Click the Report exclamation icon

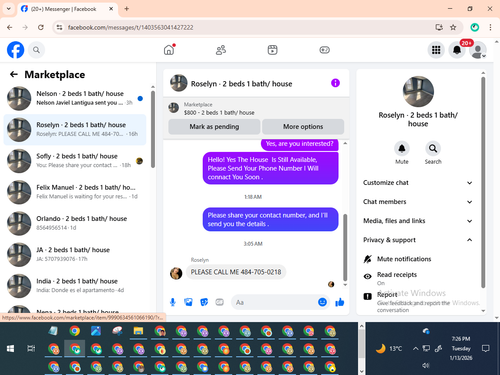point(367,296)
